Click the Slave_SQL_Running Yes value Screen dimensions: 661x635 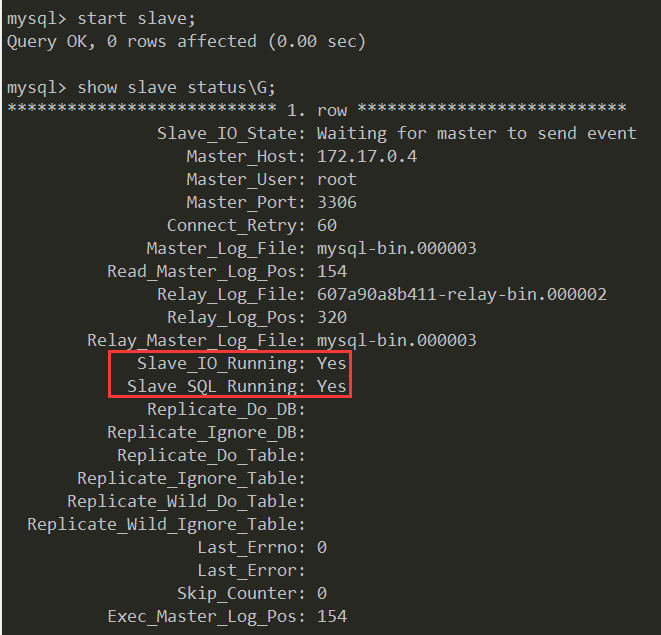point(332,386)
